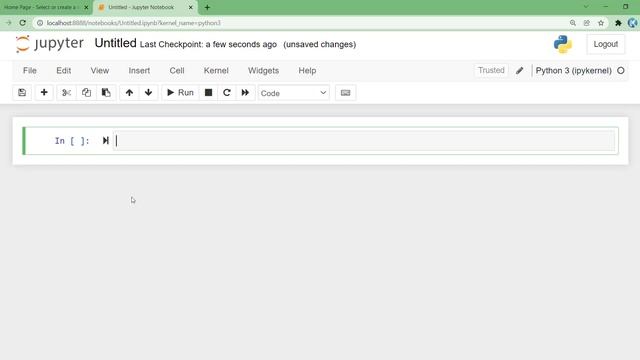The width and height of the screenshot is (640, 360).
Task: Restart kernel and run all with the fast-forward icon
Action: [245, 93]
